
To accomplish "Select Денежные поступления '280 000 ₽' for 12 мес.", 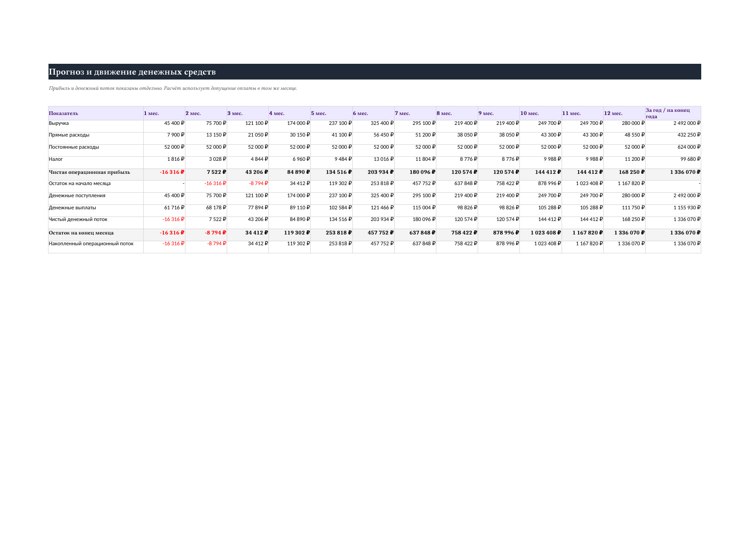I will 633,195.
